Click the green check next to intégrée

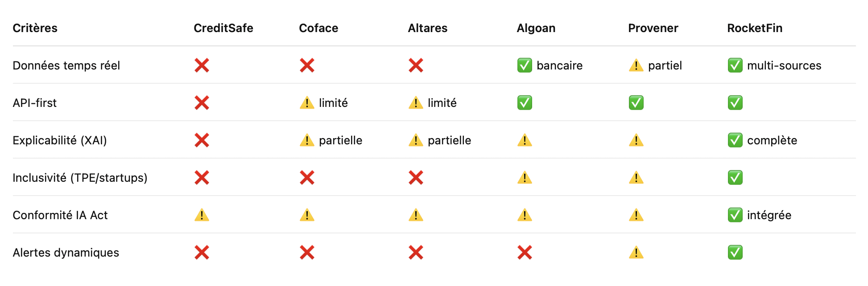(x=735, y=215)
